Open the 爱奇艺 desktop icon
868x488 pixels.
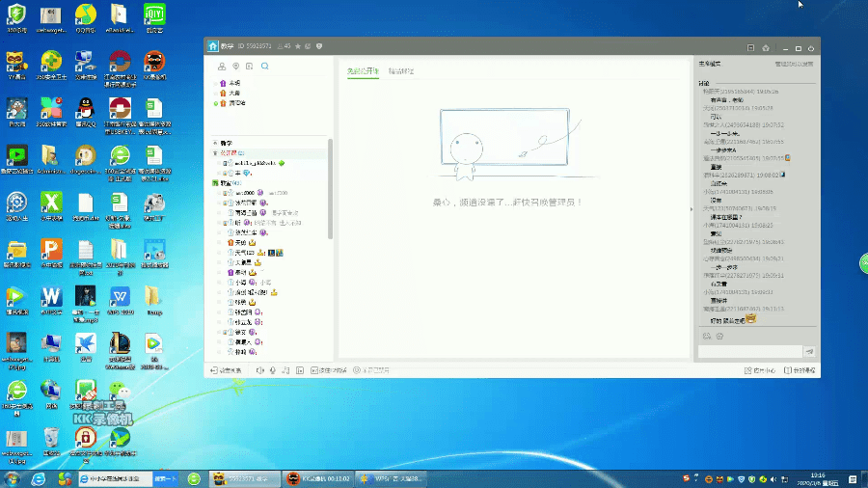coord(154,18)
